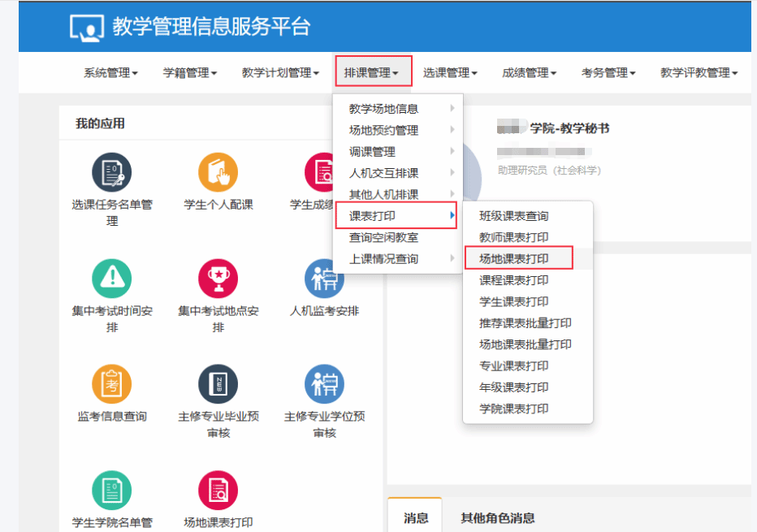The image size is (757, 532).
Task: Switch to the 其他角色消息 tab
Action: point(497,518)
